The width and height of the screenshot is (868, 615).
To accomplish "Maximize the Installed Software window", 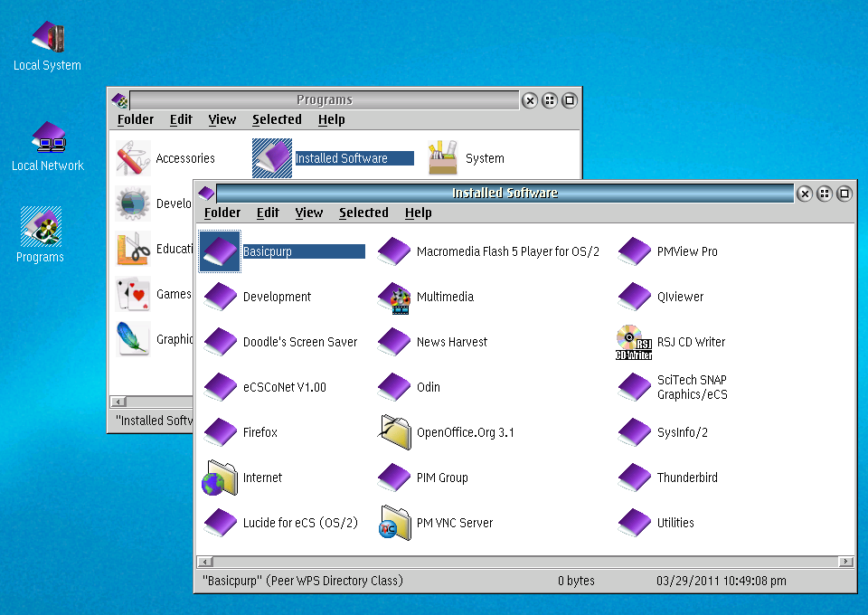I will click(844, 194).
